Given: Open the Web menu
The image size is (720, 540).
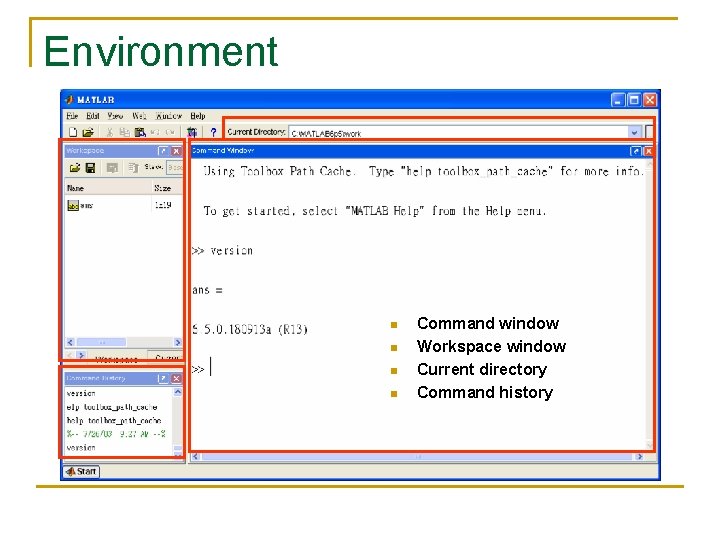Looking at the screenshot, I should click(x=139, y=116).
